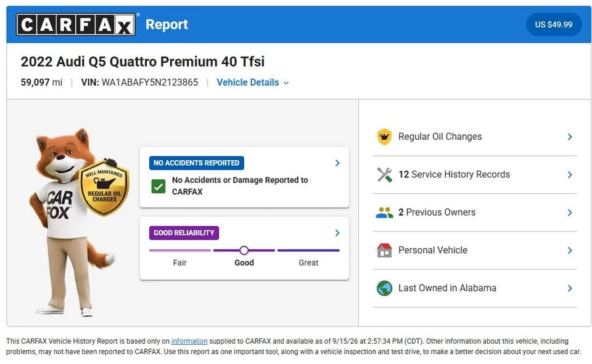The image size is (592, 364).
Task: Click the No Accidents Reported label
Action: [x=196, y=163]
